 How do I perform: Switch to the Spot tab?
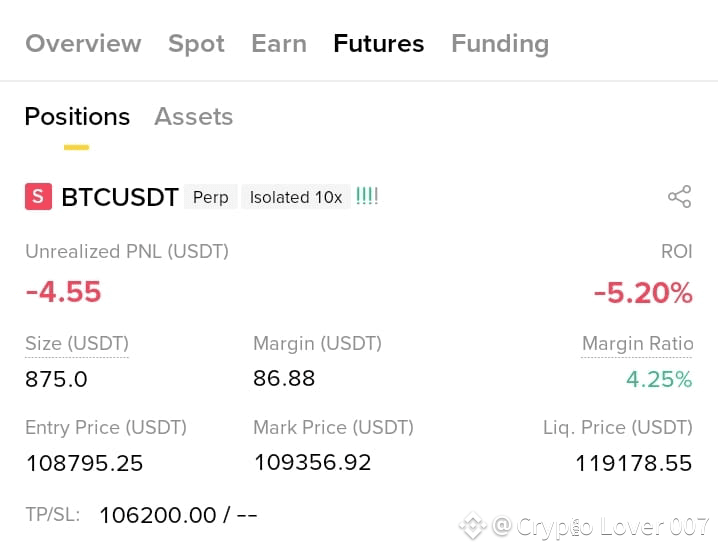196,44
